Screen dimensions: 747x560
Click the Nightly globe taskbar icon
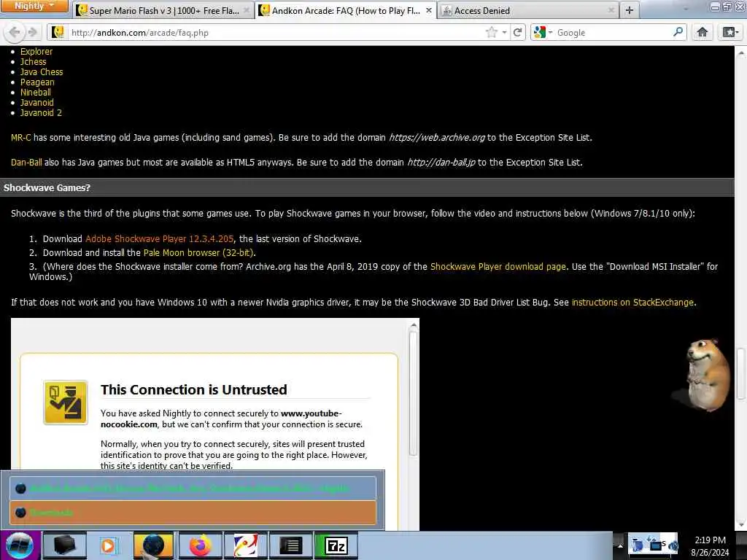(x=153, y=545)
